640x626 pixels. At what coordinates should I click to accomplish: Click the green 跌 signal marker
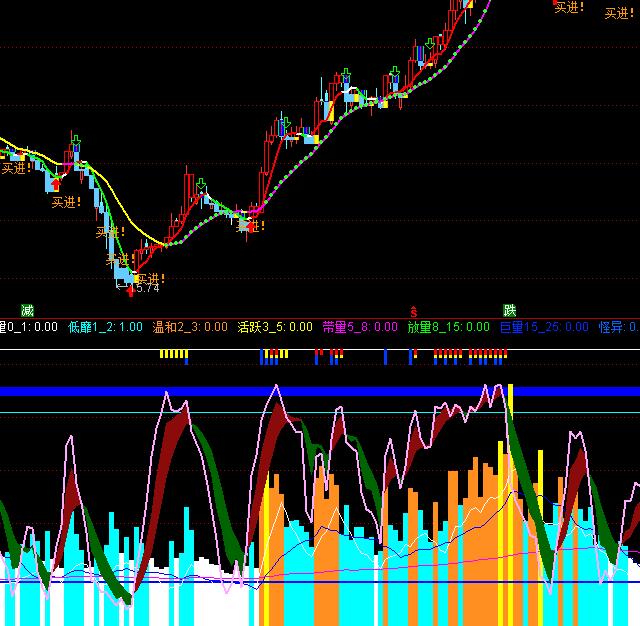pos(510,310)
